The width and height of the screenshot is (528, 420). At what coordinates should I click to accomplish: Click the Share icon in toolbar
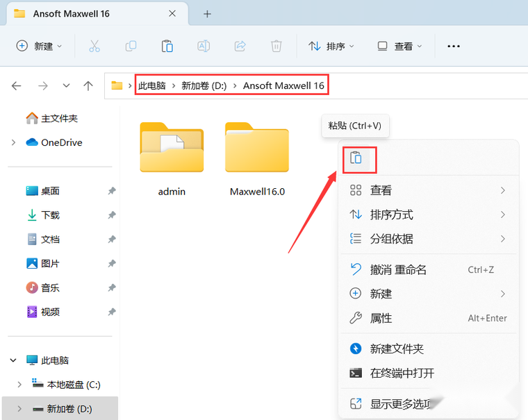240,46
